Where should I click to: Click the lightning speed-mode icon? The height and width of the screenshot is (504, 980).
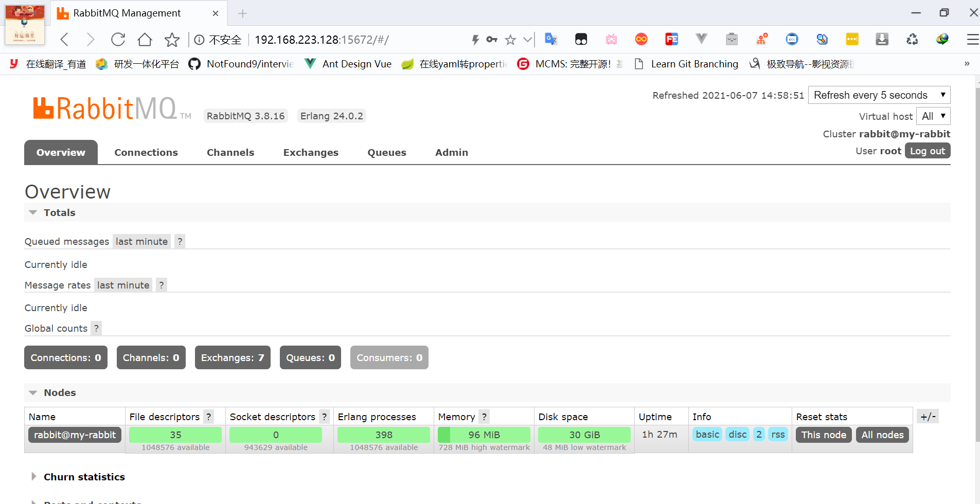(x=475, y=40)
